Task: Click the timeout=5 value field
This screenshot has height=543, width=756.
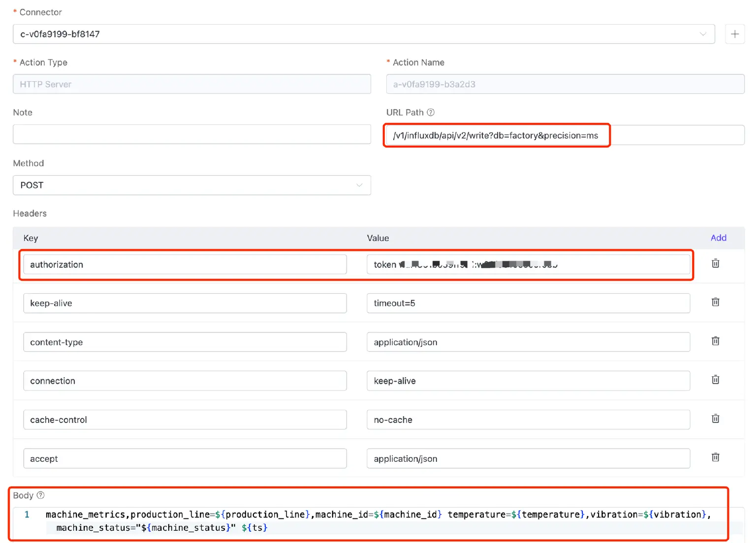Action: click(528, 303)
